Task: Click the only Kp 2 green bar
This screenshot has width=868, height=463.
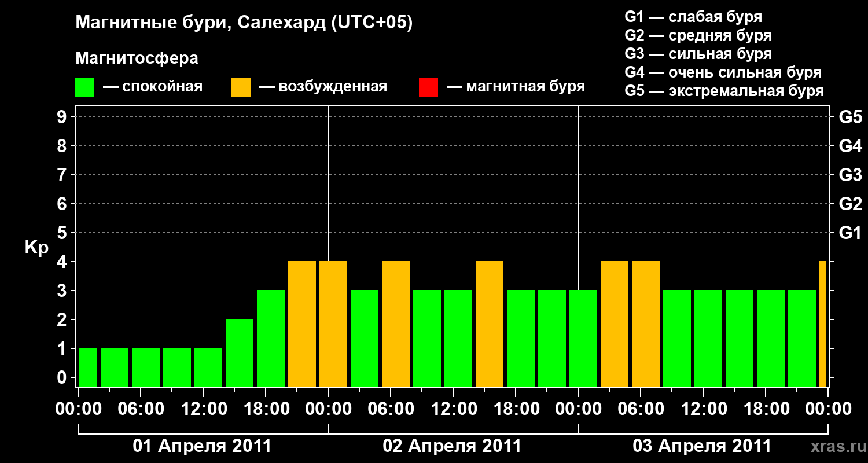Action: pyautogui.click(x=240, y=352)
